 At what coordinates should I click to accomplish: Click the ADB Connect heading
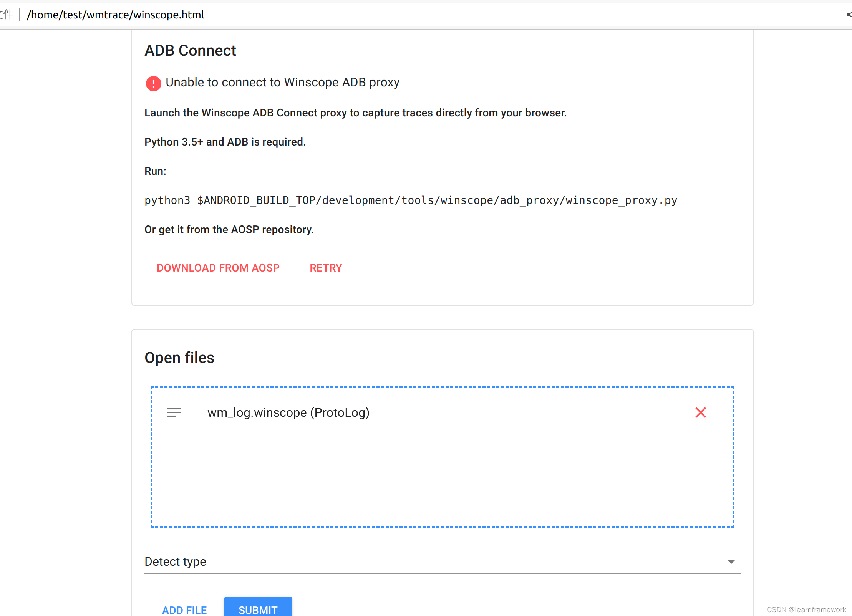pos(190,51)
